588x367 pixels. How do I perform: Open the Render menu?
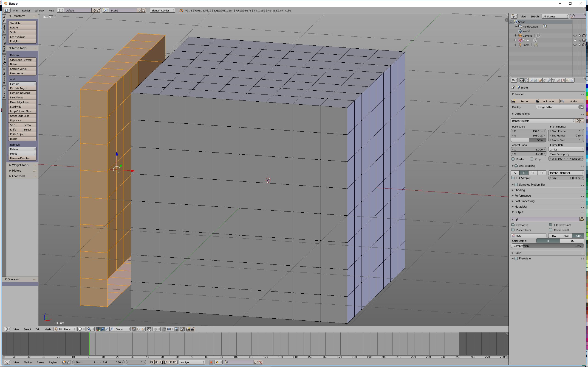(x=26, y=11)
